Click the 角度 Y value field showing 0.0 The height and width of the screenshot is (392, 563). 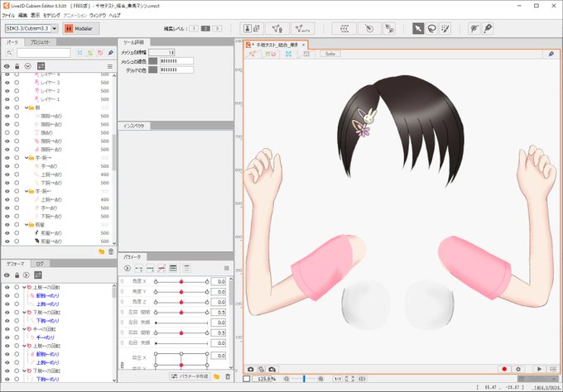pos(219,292)
